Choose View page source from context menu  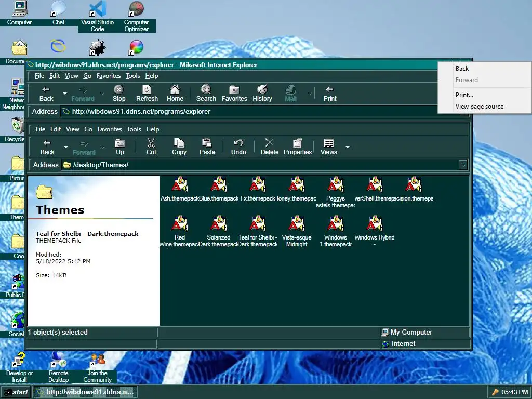[x=485, y=107]
